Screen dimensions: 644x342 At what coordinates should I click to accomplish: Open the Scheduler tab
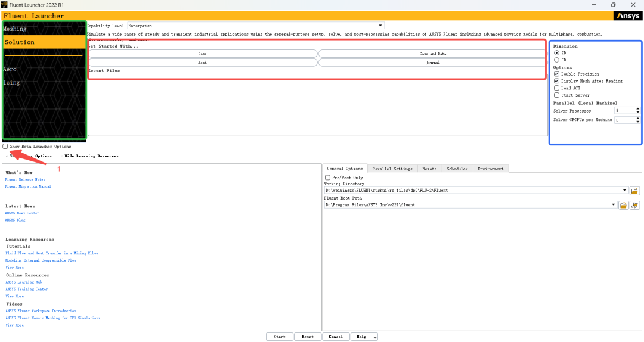point(457,169)
